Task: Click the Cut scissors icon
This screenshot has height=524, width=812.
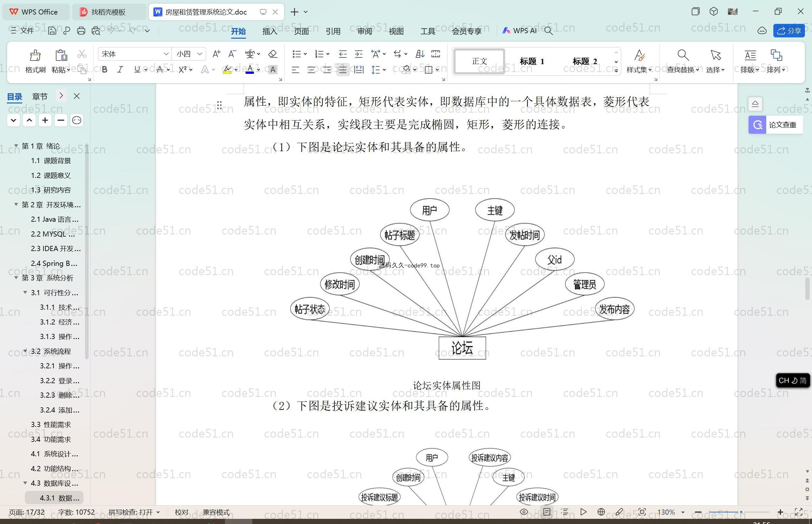Action: [x=82, y=54]
